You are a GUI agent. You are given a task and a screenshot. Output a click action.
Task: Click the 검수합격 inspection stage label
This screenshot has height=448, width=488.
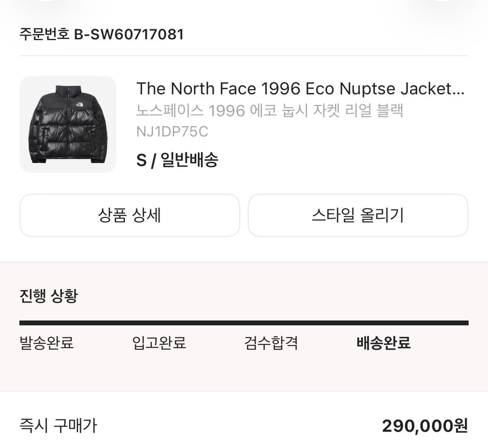271,343
